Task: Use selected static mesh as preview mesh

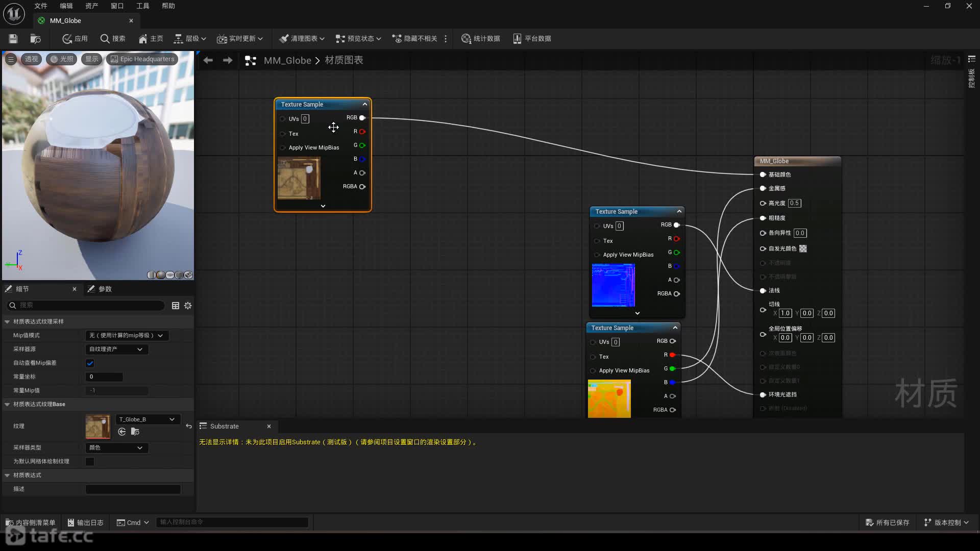Action: click(188, 275)
